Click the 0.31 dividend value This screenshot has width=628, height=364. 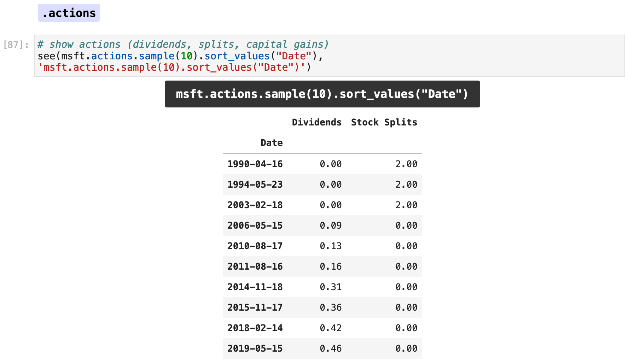pyautogui.click(x=331, y=287)
